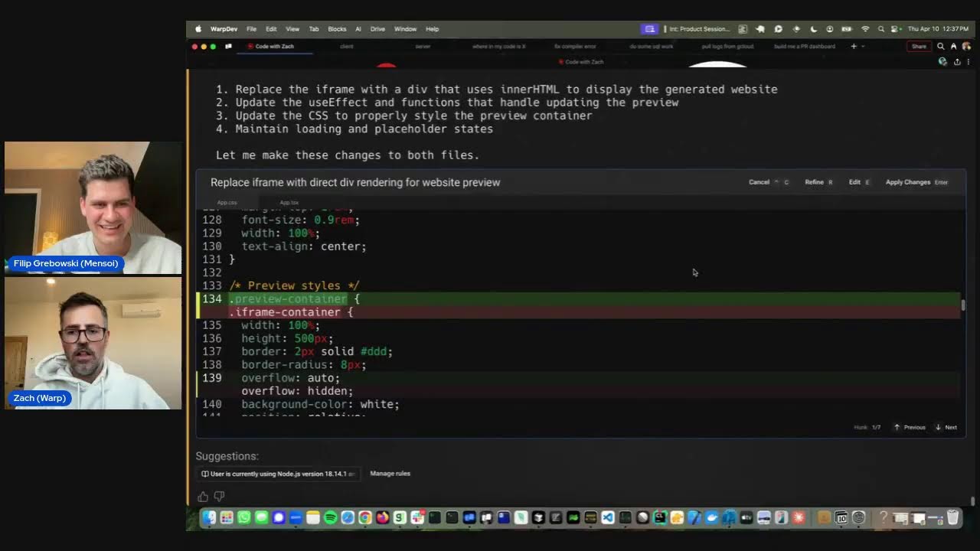This screenshot has width=980, height=551.
Task: Click the Refine button
Action: click(818, 182)
